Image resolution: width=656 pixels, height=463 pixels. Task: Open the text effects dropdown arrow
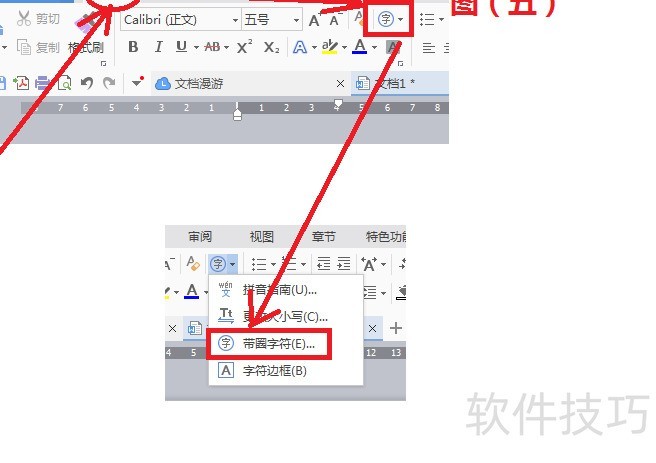coord(314,48)
